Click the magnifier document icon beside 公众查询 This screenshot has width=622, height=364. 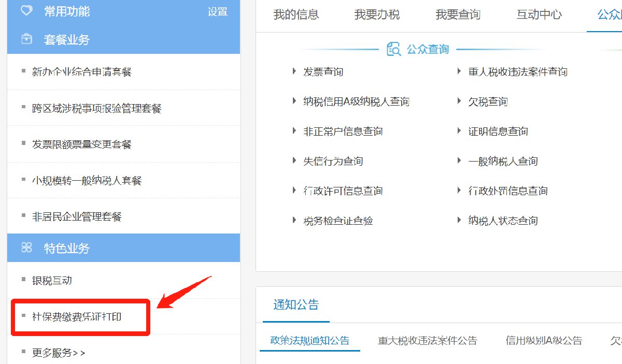394,49
